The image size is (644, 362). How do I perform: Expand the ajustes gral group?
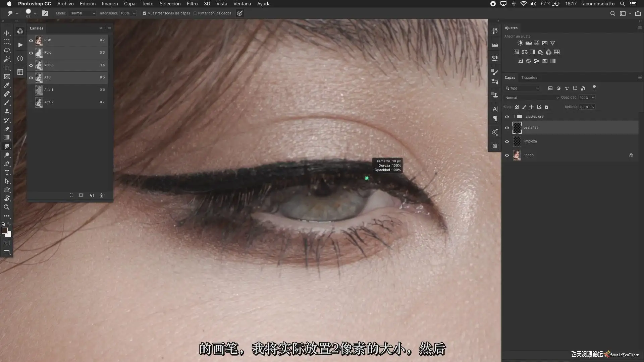[x=514, y=117]
